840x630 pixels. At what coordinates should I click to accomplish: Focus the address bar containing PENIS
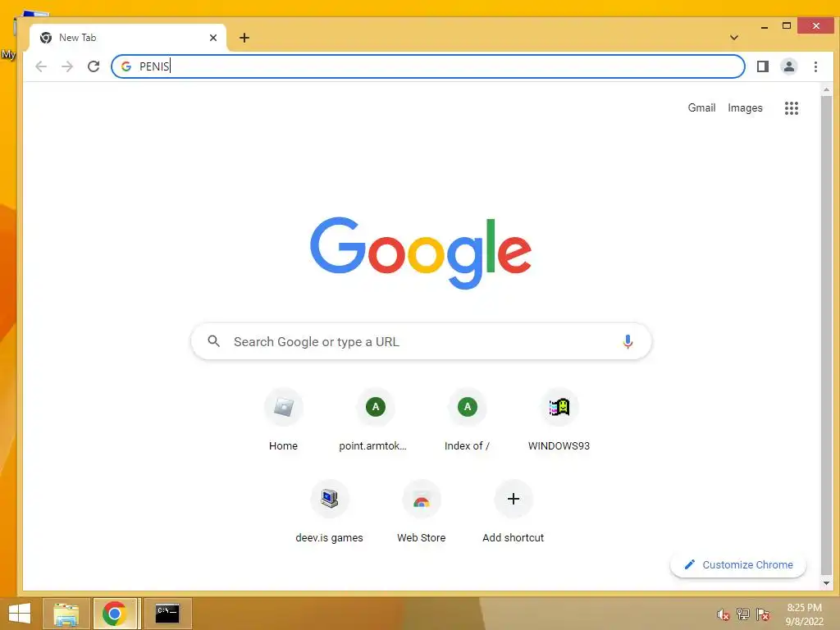428,66
